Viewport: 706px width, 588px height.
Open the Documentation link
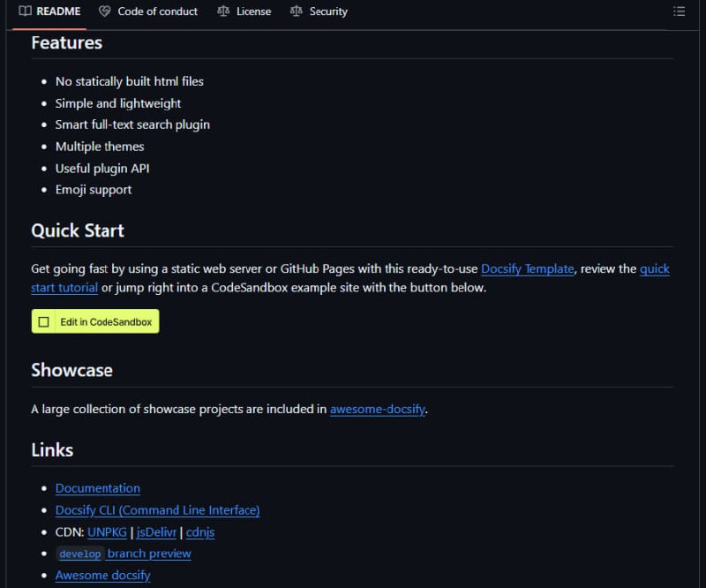[98, 488]
